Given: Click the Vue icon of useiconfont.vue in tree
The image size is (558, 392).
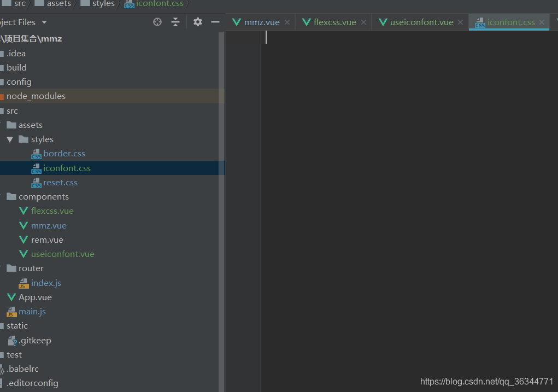Looking at the screenshot, I should coord(24,254).
